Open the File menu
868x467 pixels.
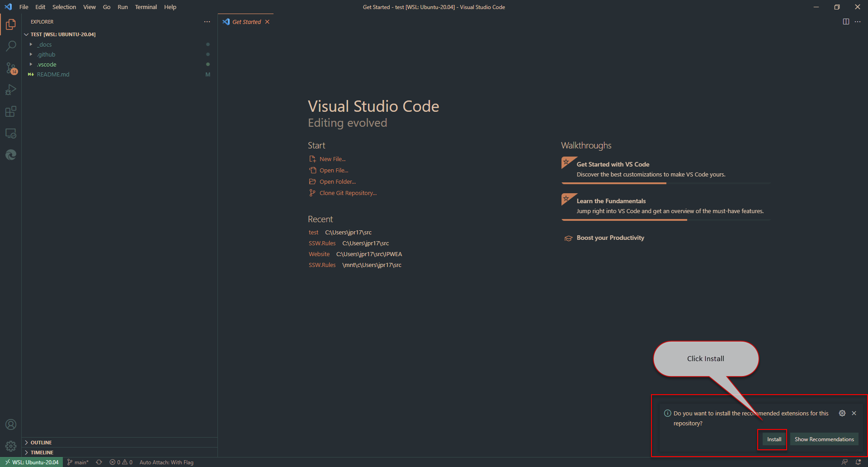[x=24, y=7]
